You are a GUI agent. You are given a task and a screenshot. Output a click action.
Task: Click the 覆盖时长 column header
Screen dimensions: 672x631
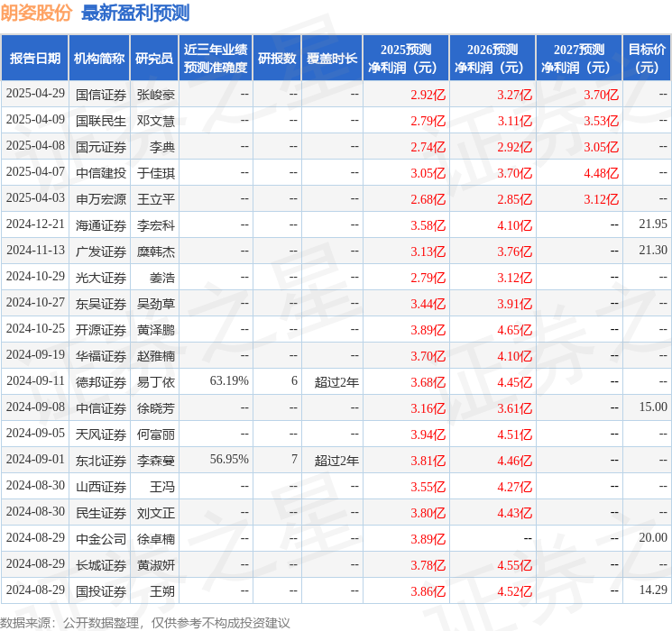332,59
